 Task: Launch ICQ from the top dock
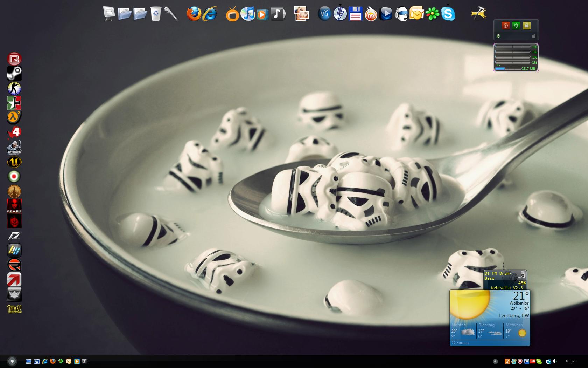click(x=432, y=14)
